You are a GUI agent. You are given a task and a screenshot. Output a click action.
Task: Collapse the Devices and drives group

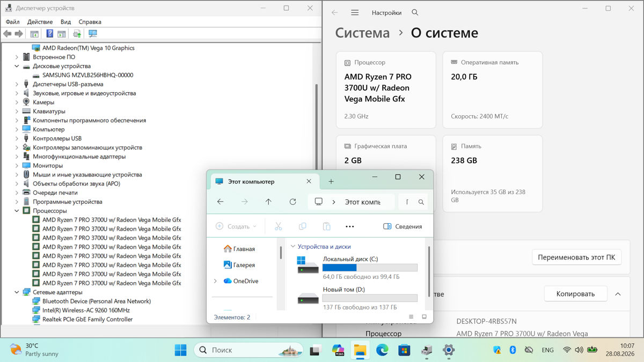tap(293, 247)
